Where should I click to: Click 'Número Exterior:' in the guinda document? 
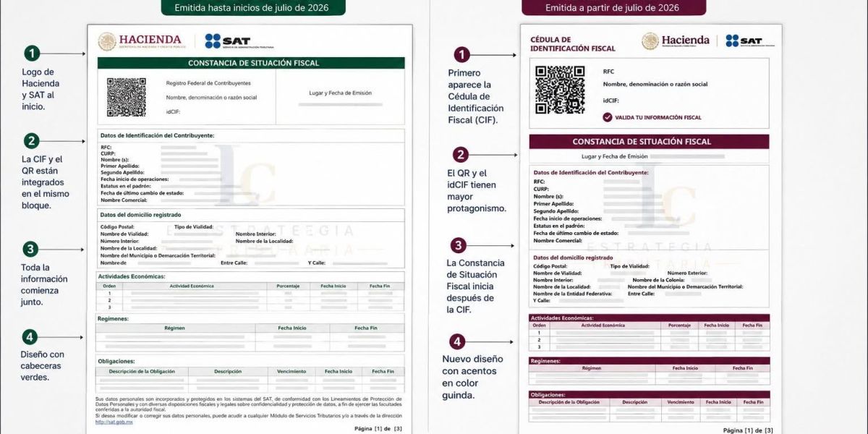point(687,273)
